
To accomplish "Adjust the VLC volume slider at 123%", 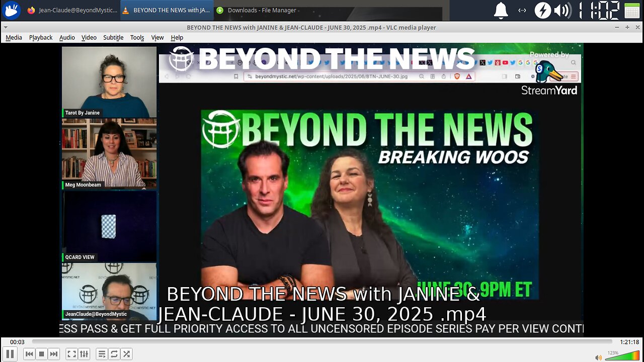I will [x=622, y=355].
